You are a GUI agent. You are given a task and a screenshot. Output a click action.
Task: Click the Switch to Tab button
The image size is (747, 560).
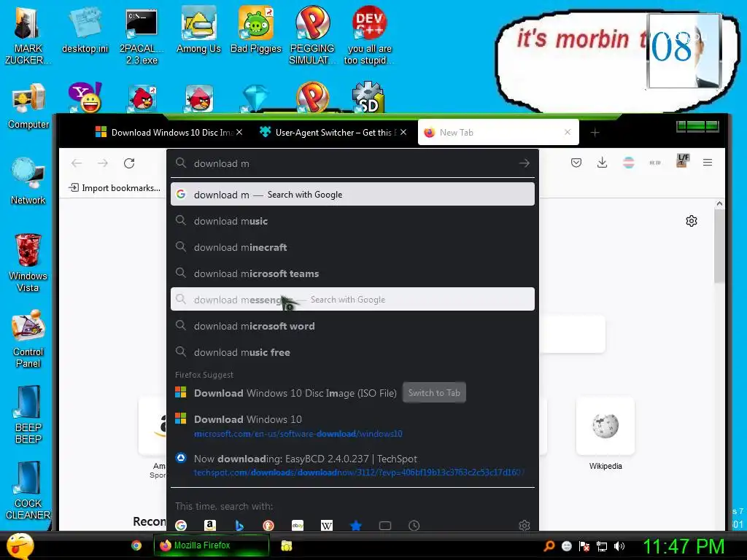pos(434,393)
